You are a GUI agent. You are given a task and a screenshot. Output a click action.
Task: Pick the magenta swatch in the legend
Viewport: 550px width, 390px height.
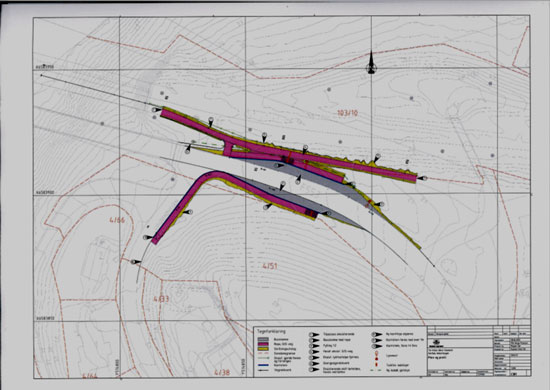pos(263,344)
